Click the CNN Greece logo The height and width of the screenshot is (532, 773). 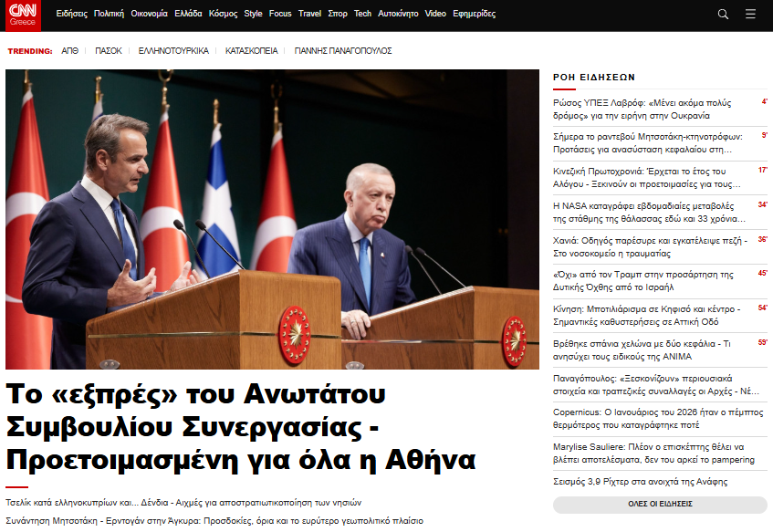point(22,16)
